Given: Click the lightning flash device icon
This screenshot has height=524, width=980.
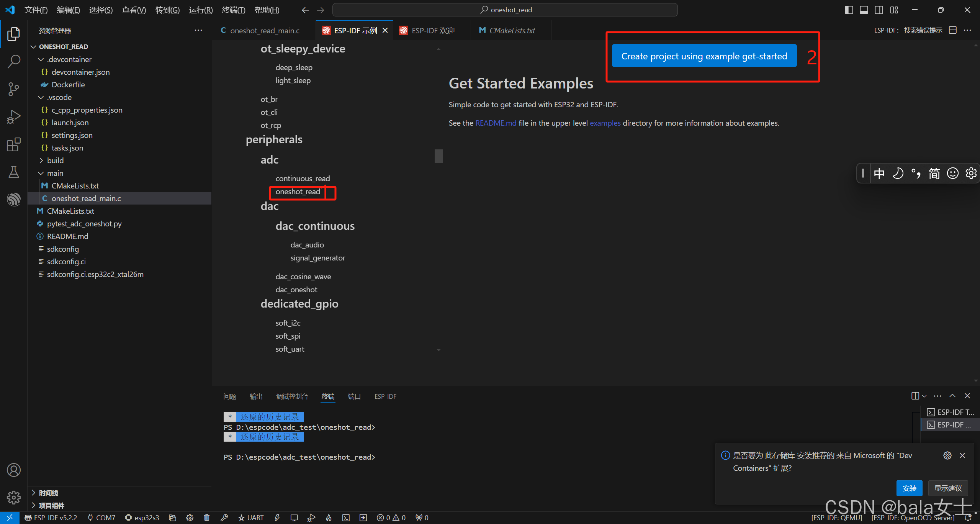Looking at the screenshot, I should click(277, 518).
